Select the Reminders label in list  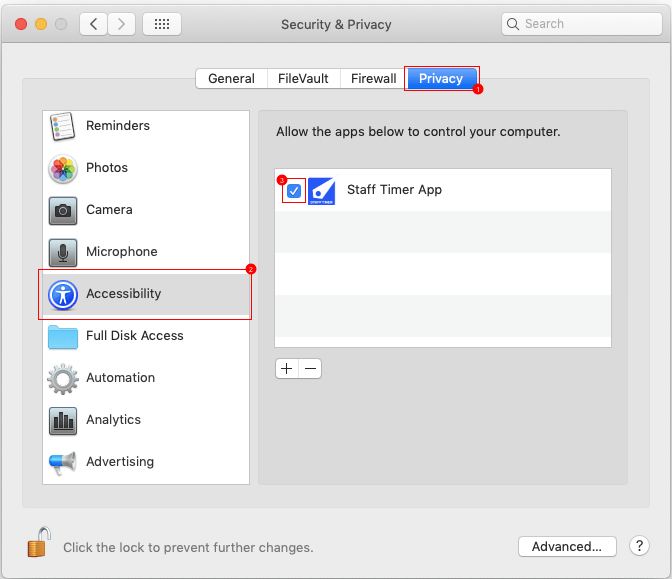point(118,126)
